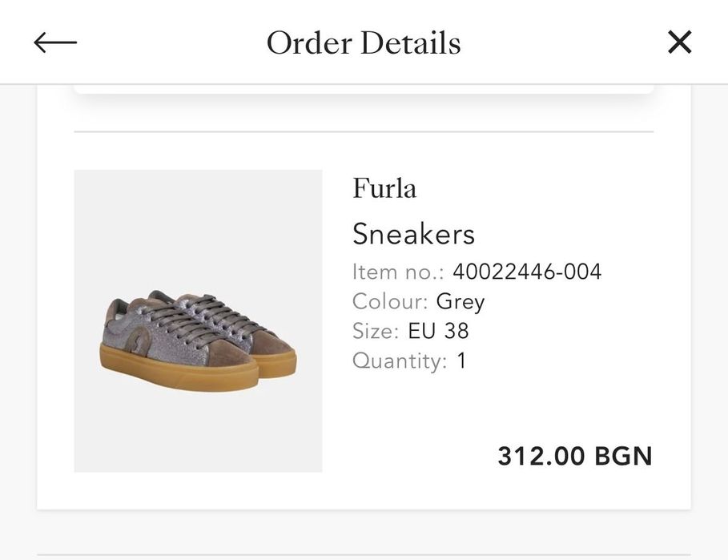728x560 pixels.
Task: Close the Order Details screen
Action: 679,42
